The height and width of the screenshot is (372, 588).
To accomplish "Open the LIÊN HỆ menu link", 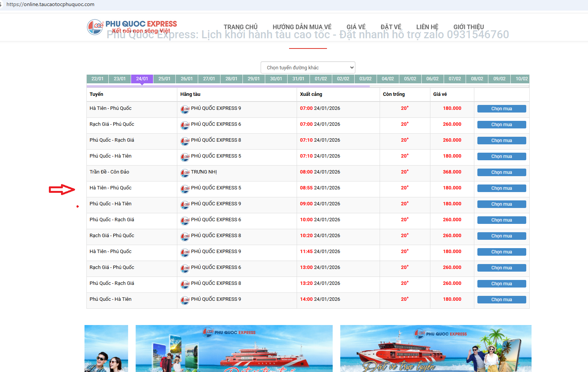I will click(427, 27).
